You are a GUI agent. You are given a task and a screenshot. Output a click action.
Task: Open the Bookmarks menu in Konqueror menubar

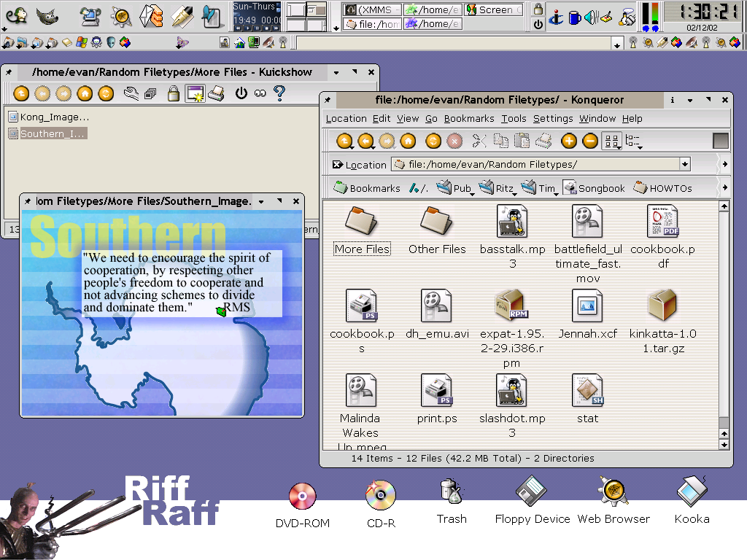[469, 118]
